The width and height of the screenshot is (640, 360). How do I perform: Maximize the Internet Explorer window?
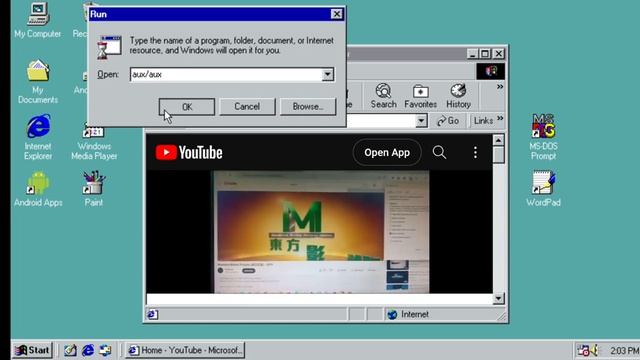point(485,53)
